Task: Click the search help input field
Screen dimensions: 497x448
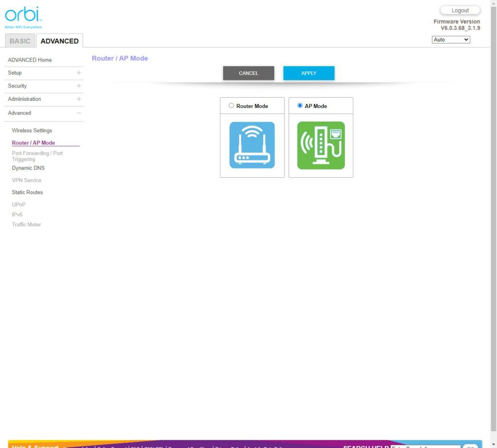Action: tap(425, 446)
